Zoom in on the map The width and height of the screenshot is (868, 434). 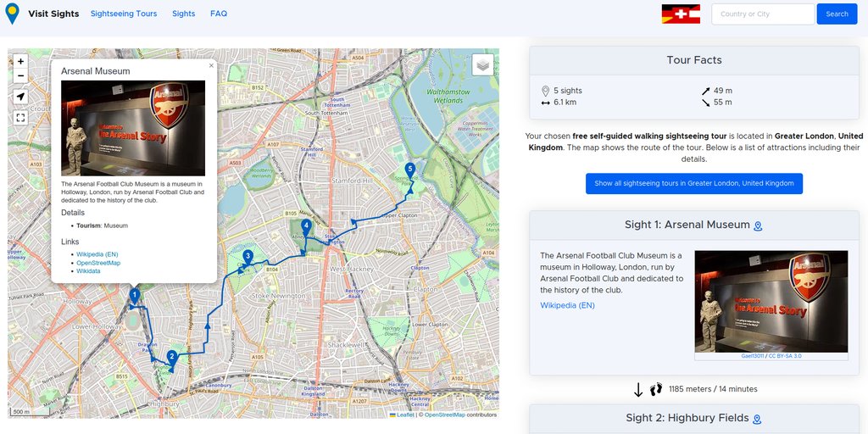point(20,61)
